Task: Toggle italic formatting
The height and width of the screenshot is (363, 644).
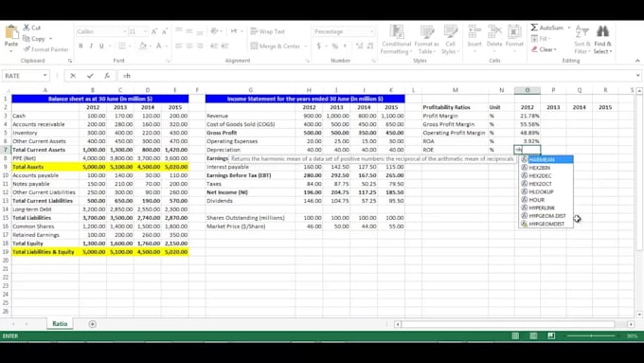Action: pos(91,46)
